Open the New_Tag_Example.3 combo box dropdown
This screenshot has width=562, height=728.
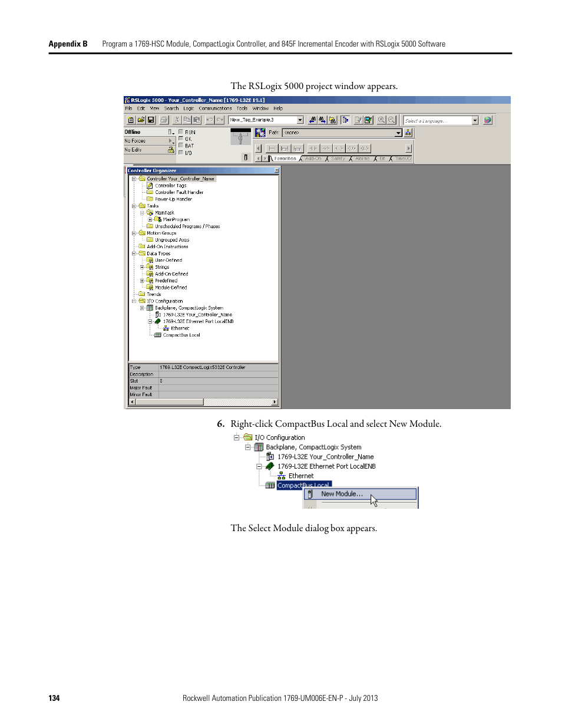point(300,120)
